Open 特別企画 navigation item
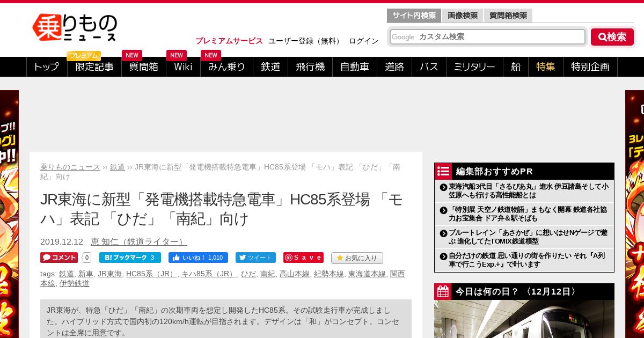 (x=590, y=67)
